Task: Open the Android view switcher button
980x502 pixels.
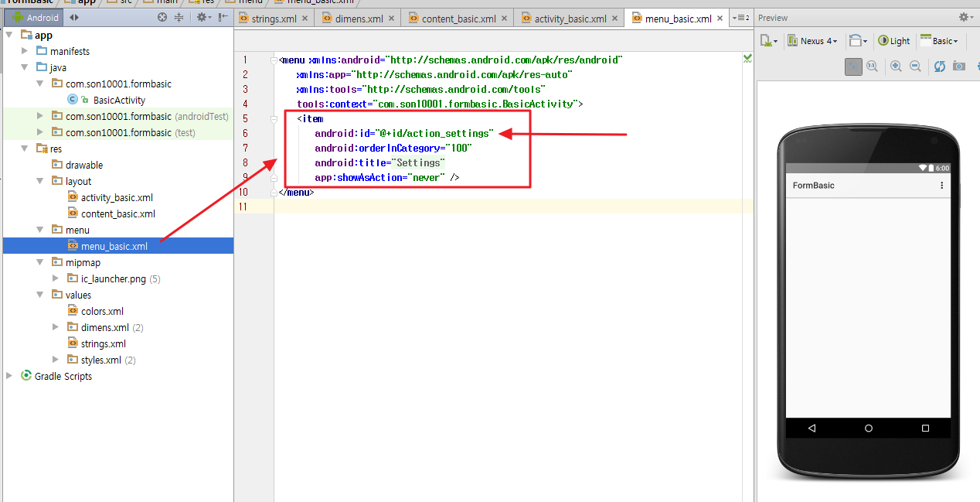Action: pyautogui.click(x=33, y=17)
